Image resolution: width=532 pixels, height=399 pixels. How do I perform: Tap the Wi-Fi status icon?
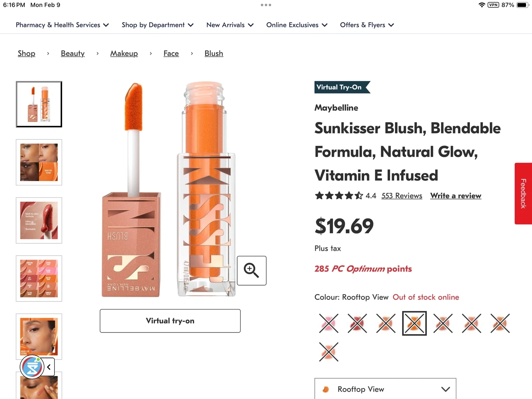pyautogui.click(x=482, y=5)
